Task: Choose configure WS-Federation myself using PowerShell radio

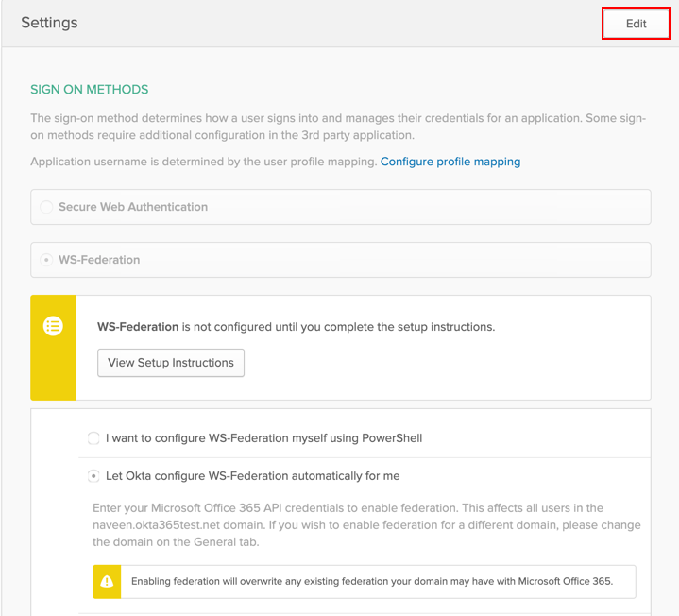Action: point(93,438)
